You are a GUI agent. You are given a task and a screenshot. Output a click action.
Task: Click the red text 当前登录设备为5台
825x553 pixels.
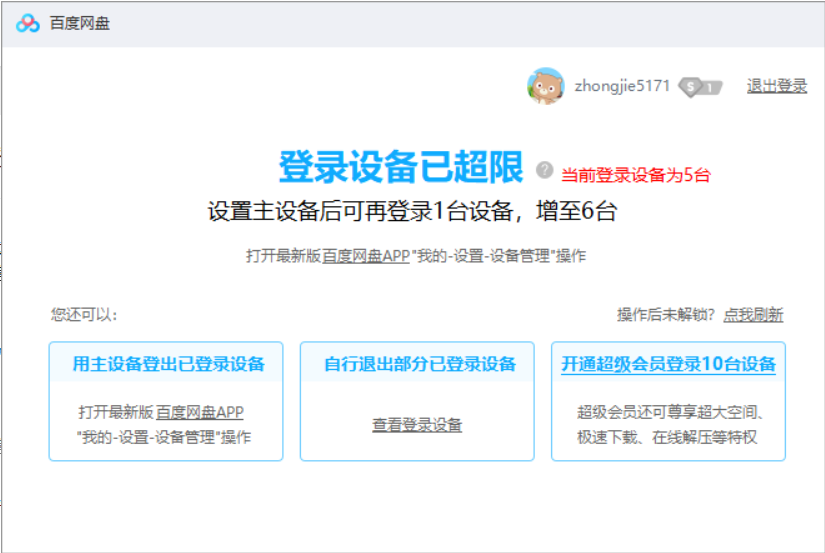(636, 175)
